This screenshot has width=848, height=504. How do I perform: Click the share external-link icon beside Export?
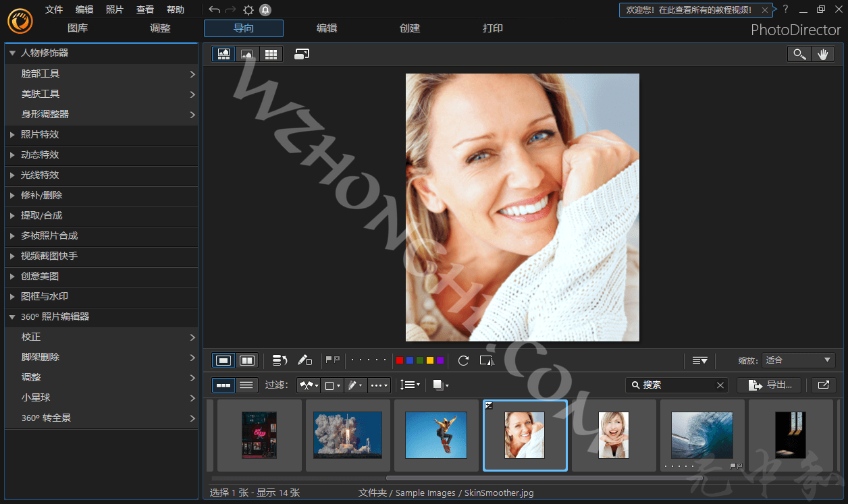coord(823,385)
